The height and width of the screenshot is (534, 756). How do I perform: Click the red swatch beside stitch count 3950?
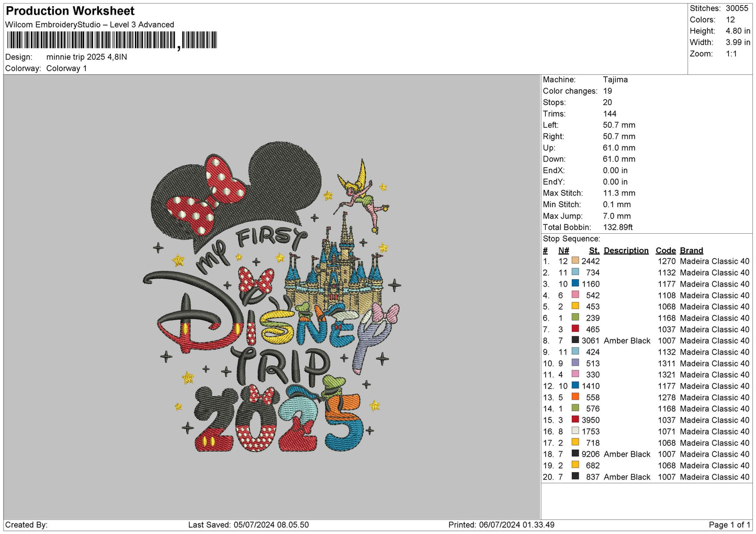click(576, 419)
